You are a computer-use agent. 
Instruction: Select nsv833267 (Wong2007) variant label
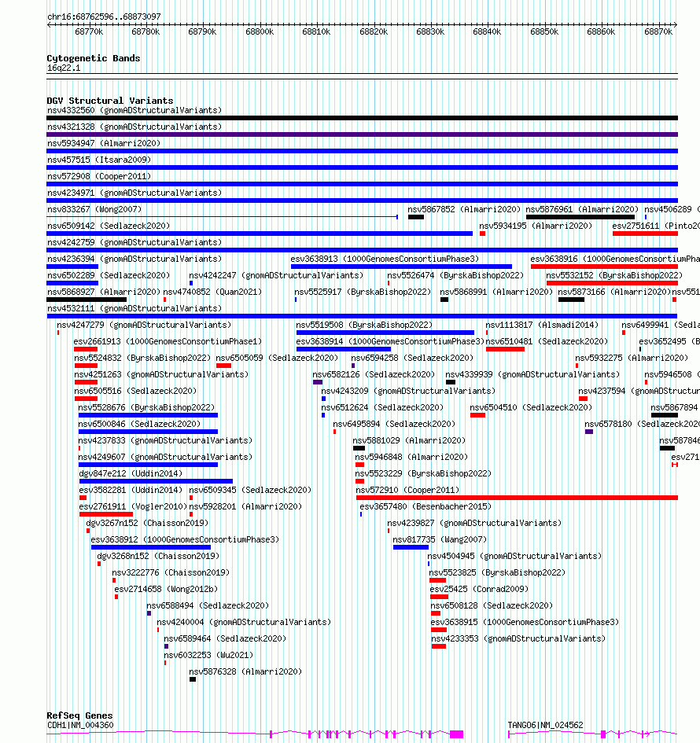click(x=94, y=209)
